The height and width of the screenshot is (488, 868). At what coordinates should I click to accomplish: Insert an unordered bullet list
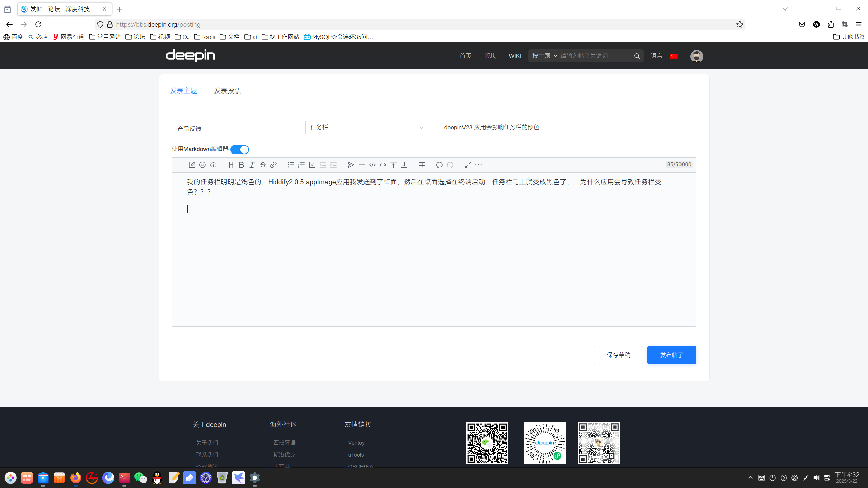click(x=291, y=165)
